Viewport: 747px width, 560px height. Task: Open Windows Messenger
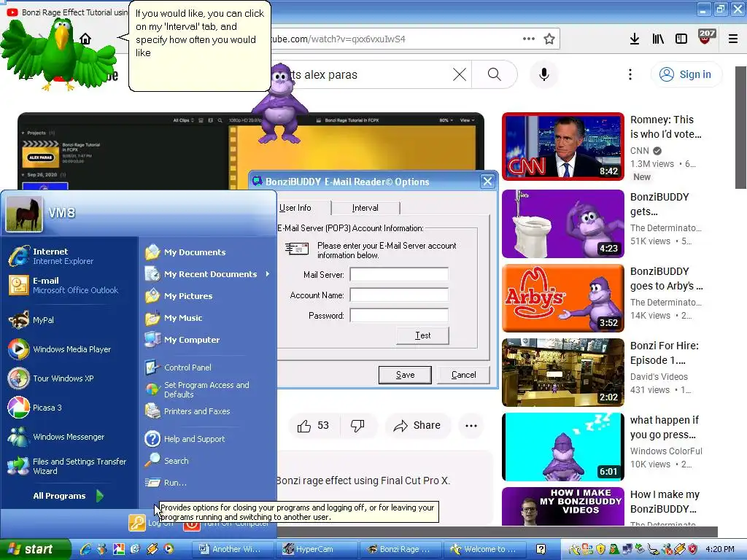tap(56, 437)
